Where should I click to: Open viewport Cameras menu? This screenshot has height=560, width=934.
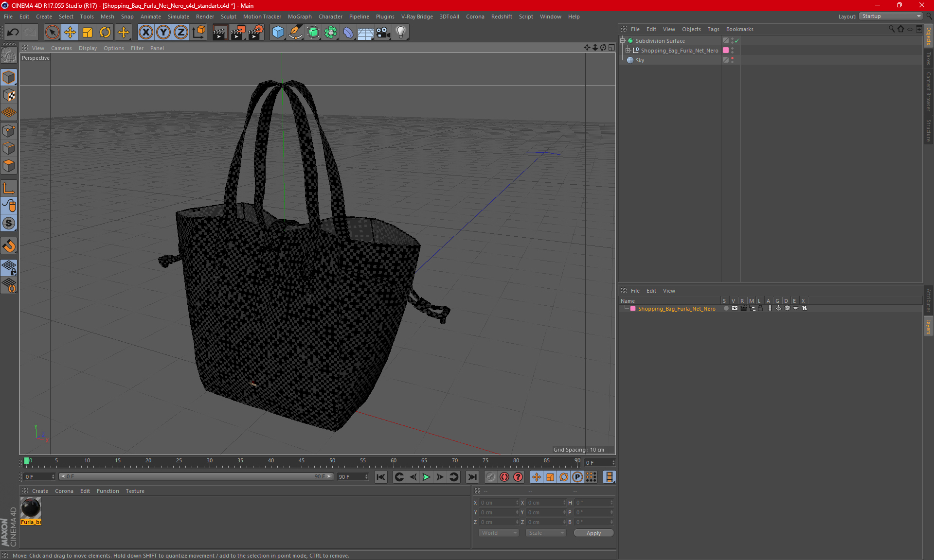(x=61, y=48)
